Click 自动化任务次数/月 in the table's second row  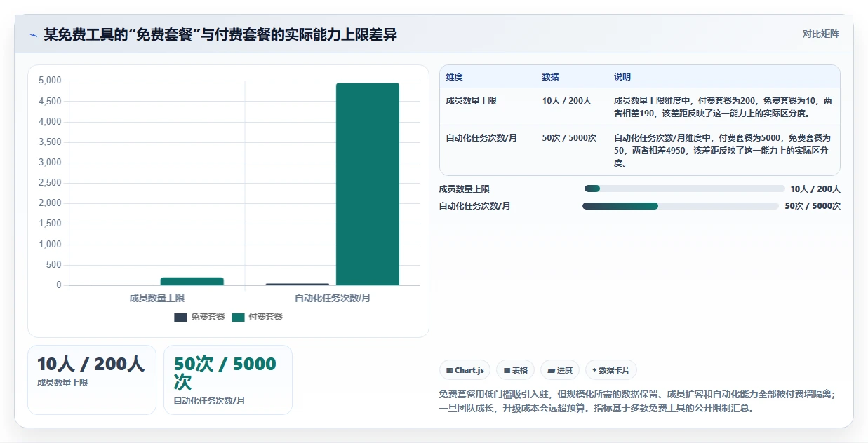(481, 138)
